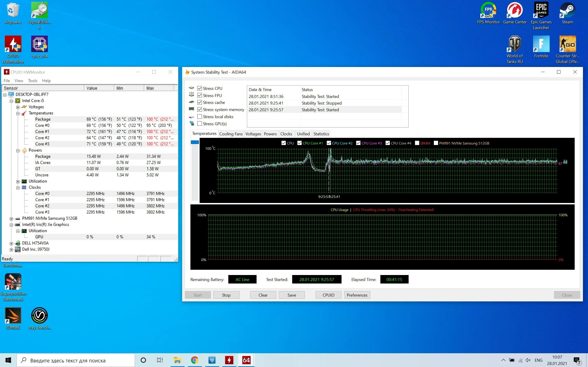Collapse the Clocks tree node
This screenshot has height=367, width=588.
(18, 188)
